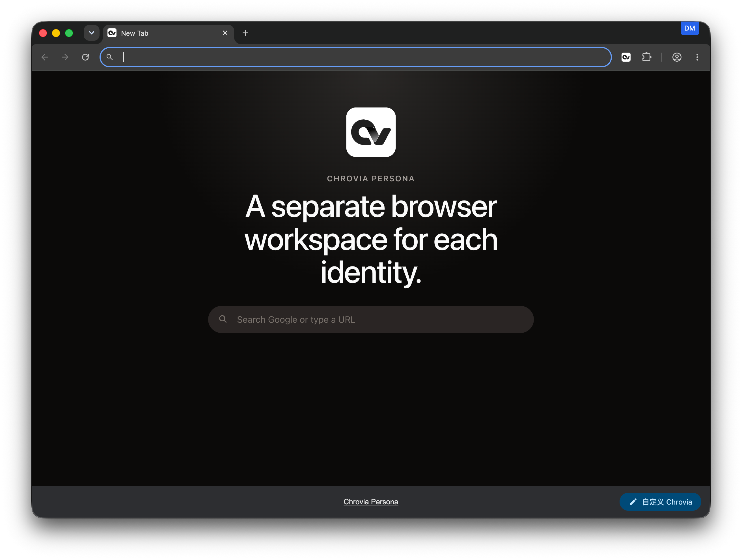This screenshot has width=742, height=560.
Task: Reload the current page
Action: (x=85, y=57)
